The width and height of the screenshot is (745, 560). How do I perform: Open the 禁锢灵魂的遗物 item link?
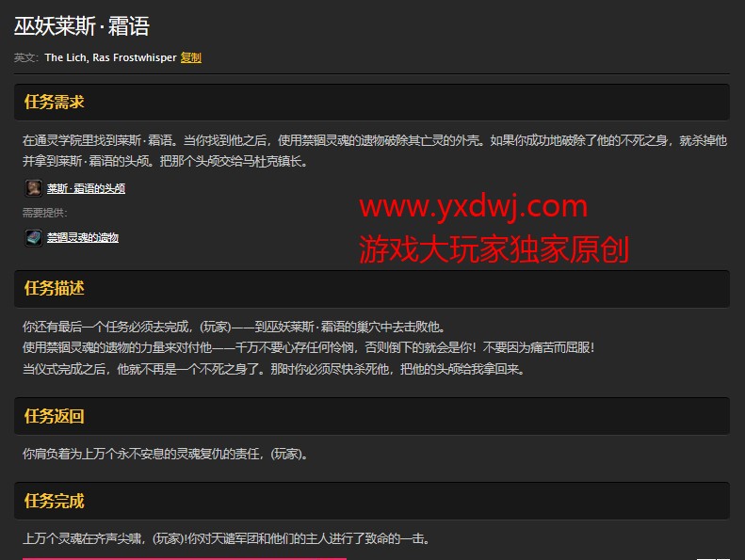(83, 237)
